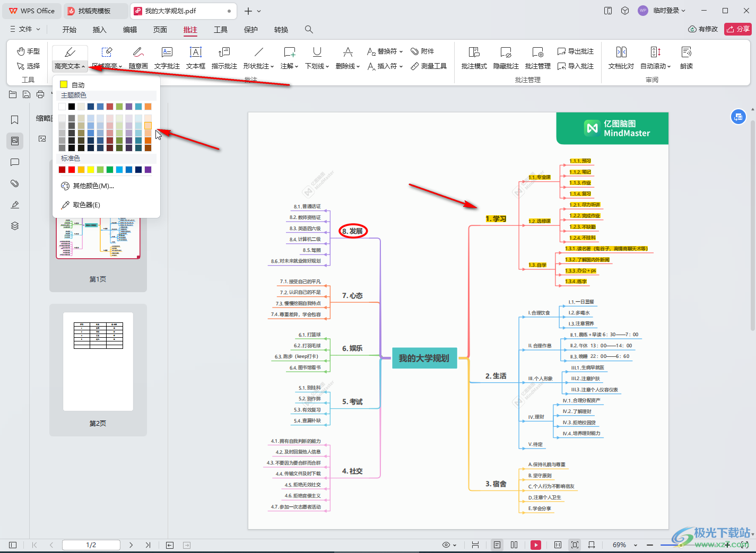The image size is (756, 553).
Task: Expand the 形状批注 dropdown
Action: (272, 66)
